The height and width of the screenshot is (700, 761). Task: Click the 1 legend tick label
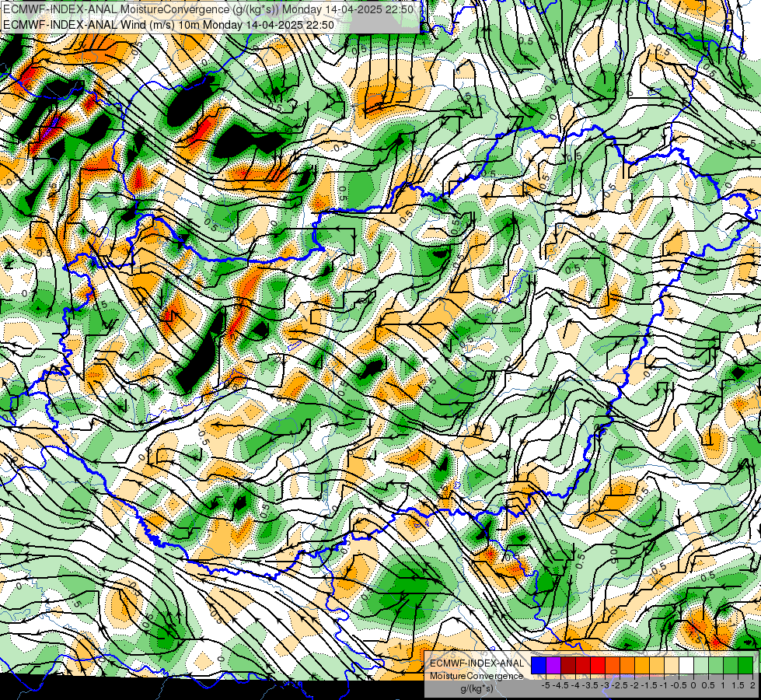723,685
